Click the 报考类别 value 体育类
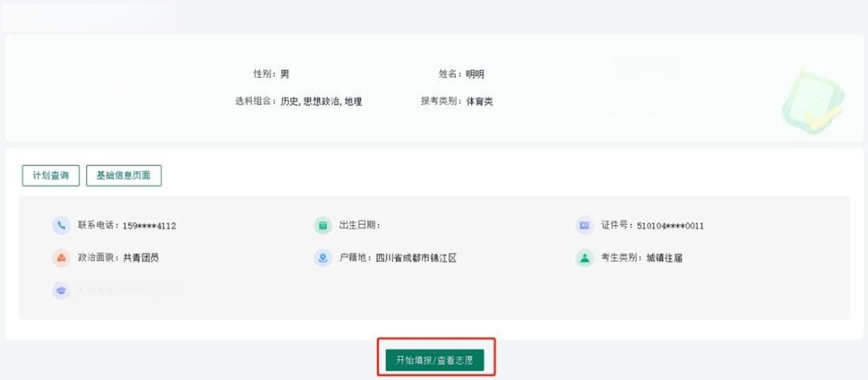Image resolution: width=868 pixels, height=380 pixels. coord(479,102)
